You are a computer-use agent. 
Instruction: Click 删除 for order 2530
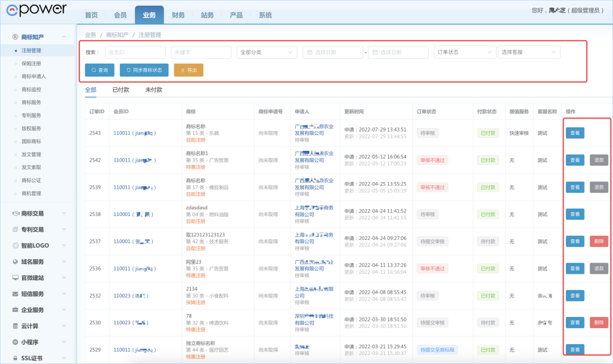599,323
